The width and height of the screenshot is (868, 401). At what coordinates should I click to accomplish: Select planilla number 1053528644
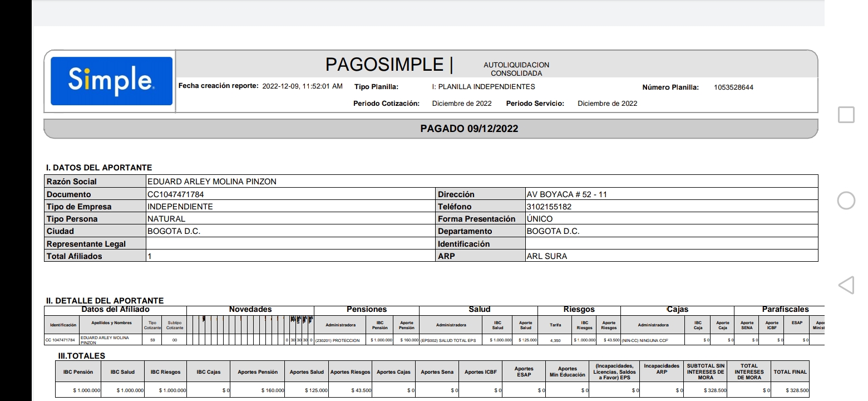coord(733,87)
